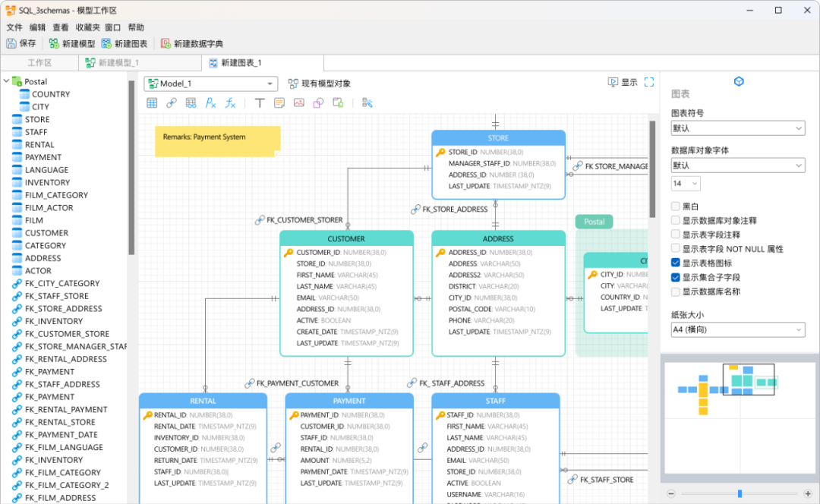820x504 pixels.
Task: Select the layer/area tool icon
Action: (x=338, y=103)
